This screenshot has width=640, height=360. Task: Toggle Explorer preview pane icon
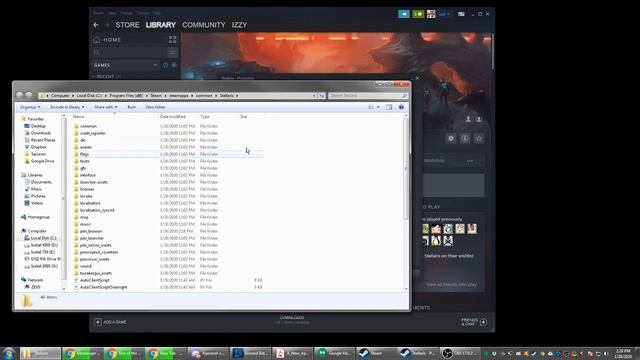pyautogui.click(x=389, y=107)
